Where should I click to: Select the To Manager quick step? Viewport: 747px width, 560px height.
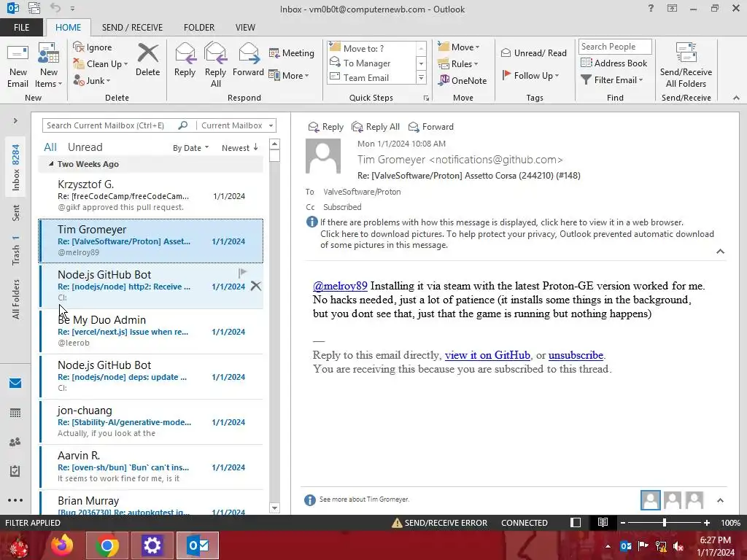[371, 63]
